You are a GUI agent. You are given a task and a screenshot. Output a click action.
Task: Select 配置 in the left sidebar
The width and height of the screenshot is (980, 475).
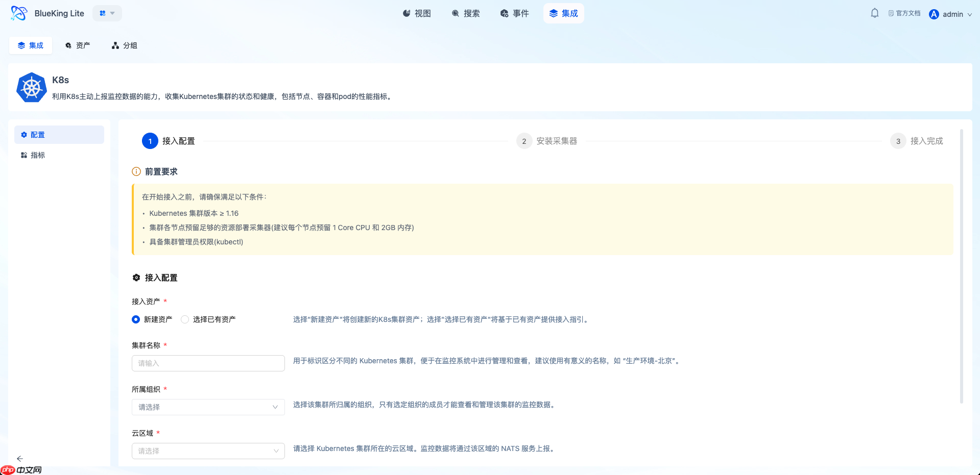[37, 134]
